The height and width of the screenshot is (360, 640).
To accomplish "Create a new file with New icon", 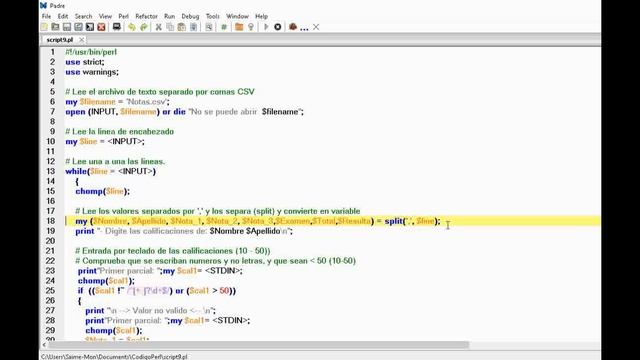I will click(x=44, y=27).
